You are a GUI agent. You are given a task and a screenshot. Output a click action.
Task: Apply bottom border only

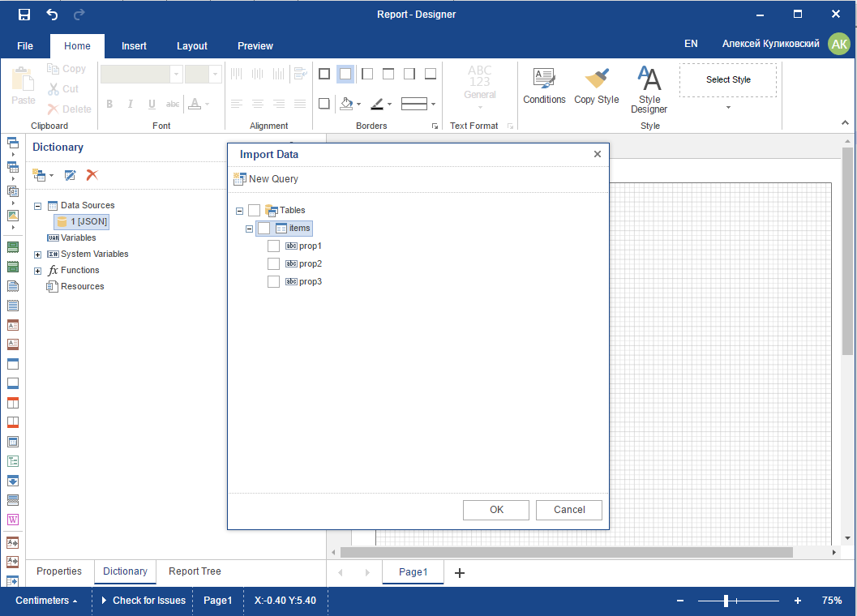coord(431,74)
